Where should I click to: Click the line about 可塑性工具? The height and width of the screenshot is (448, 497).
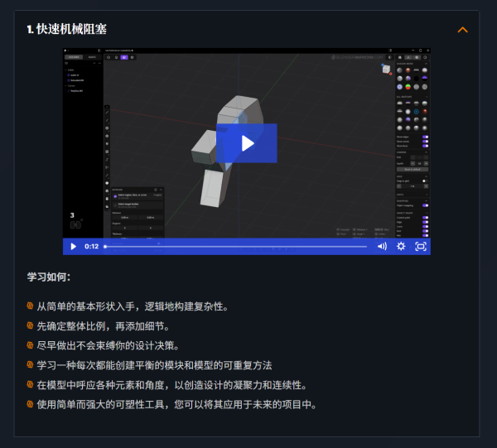point(176,405)
